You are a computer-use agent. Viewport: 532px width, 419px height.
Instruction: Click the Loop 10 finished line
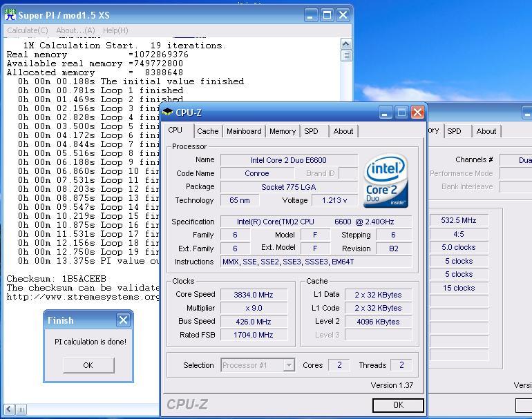click(x=88, y=171)
